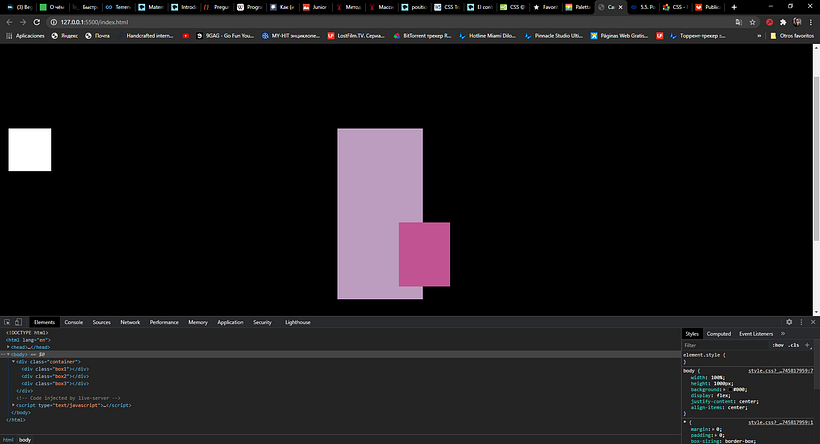Open the Event Listeners tab

click(x=756, y=334)
